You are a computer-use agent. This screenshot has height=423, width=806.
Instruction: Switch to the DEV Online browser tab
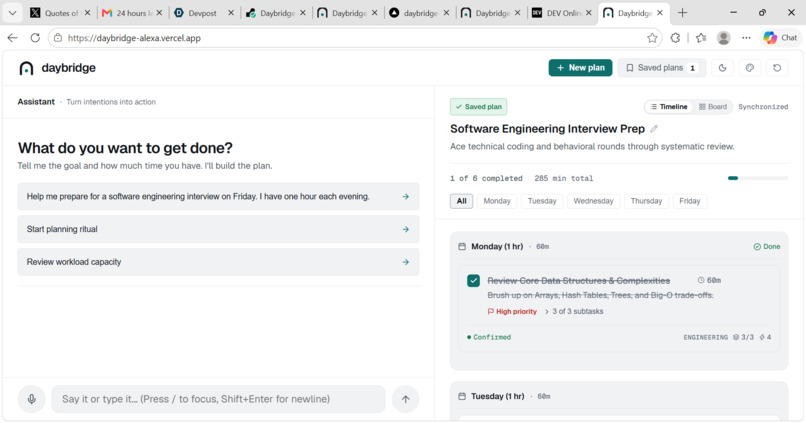[560, 13]
